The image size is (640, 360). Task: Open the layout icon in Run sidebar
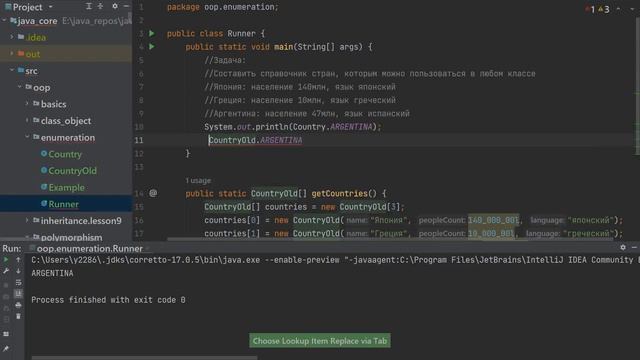click(6, 334)
